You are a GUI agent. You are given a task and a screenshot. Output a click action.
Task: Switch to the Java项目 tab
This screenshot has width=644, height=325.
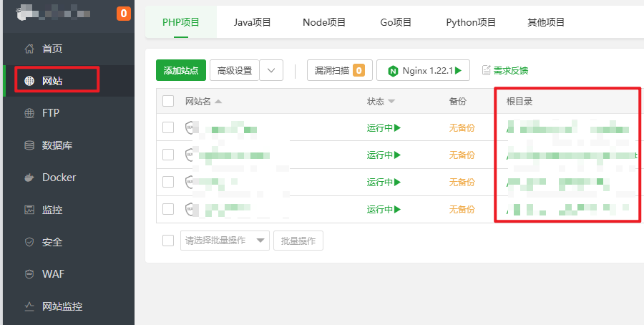253,22
